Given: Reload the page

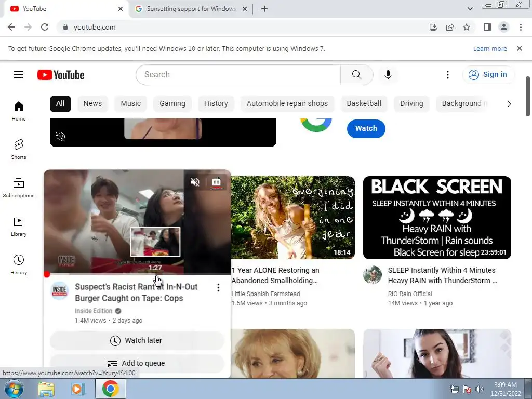Looking at the screenshot, I should [45, 27].
